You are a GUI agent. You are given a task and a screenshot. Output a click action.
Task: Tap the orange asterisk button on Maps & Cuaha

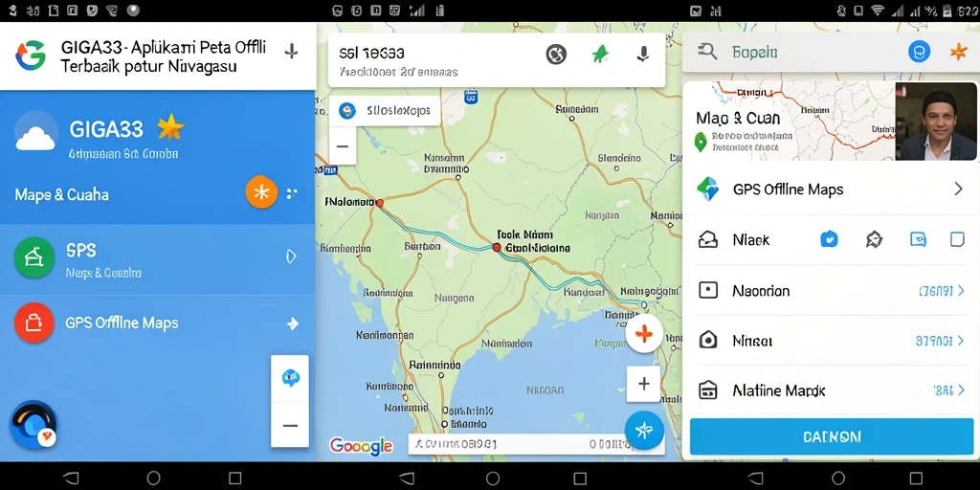[x=261, y=192]
